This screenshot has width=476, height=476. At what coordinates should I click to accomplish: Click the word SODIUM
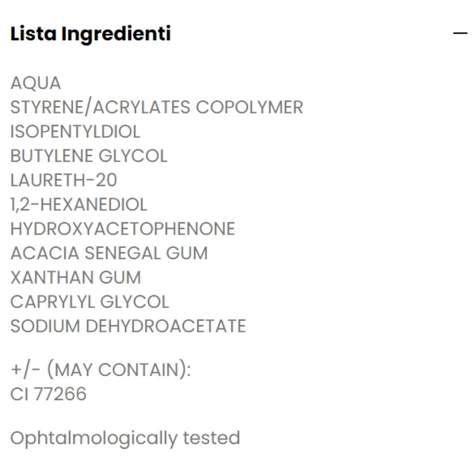(45, 326)
